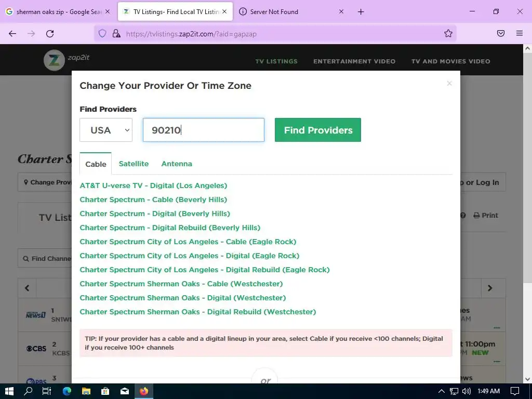This screenshot has width=532, height=399.
Task: Click the green Find Providers button
Action: (x=318, y=130)
